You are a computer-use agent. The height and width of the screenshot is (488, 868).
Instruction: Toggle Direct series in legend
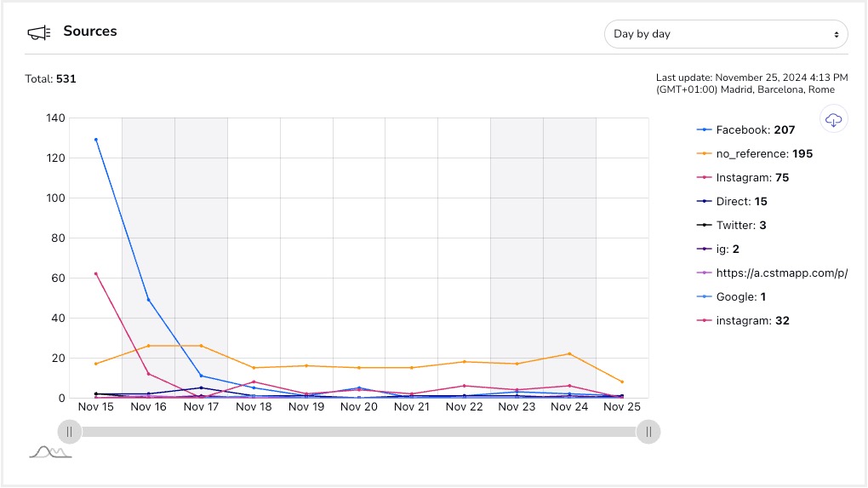[x=742, y=202]
